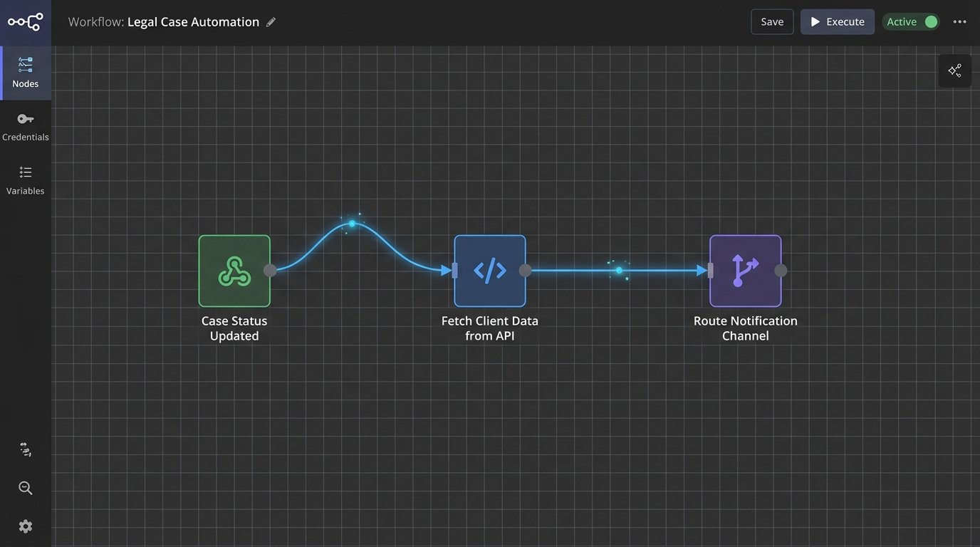Run the workflow with Execute button
Viewport: 980px width, 547px height.
837,22
